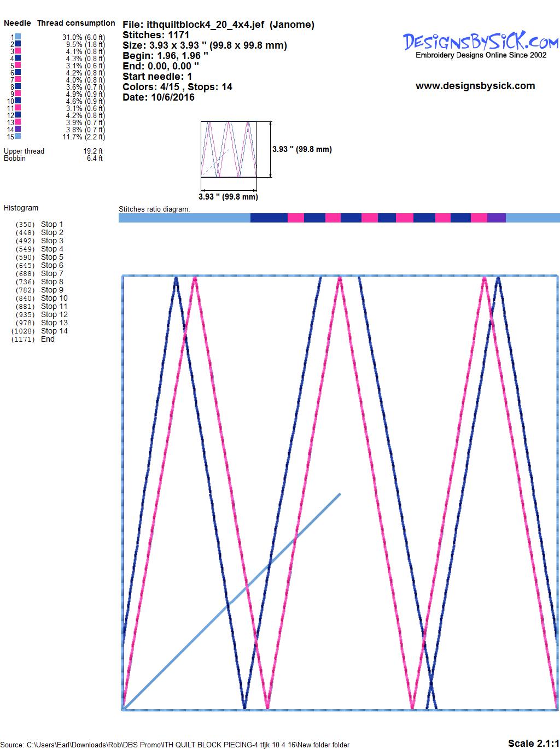Click the DesignsBySick.com logo

[x=480, y=42]
